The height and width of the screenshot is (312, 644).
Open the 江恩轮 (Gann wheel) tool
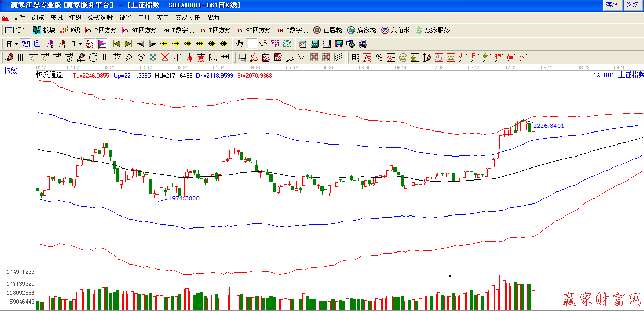click(x=327, y=30)
